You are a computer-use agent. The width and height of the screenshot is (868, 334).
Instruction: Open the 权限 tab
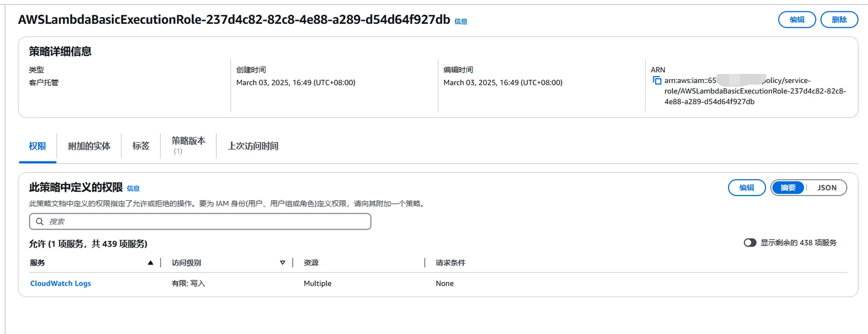pyautogui.click(x=37, y=146)
